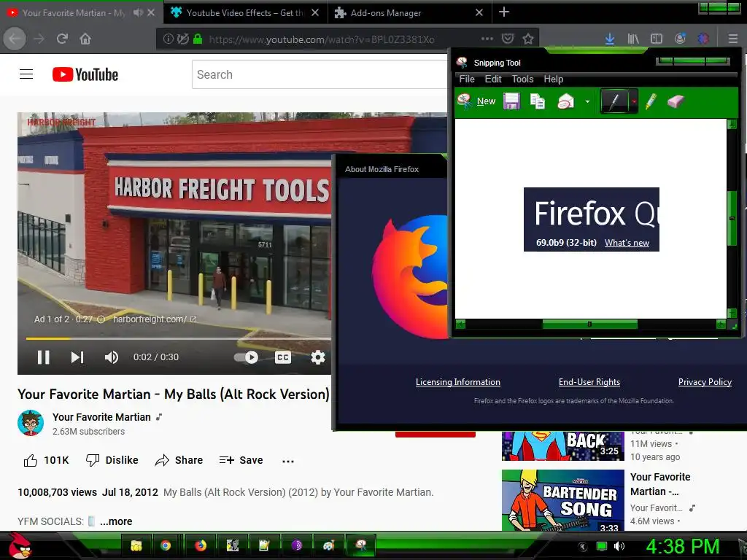This screenshot has width=747, height=560.
Task: Click Snipping Tool vertical scrollbar thumb
Action: coord(732,218)
